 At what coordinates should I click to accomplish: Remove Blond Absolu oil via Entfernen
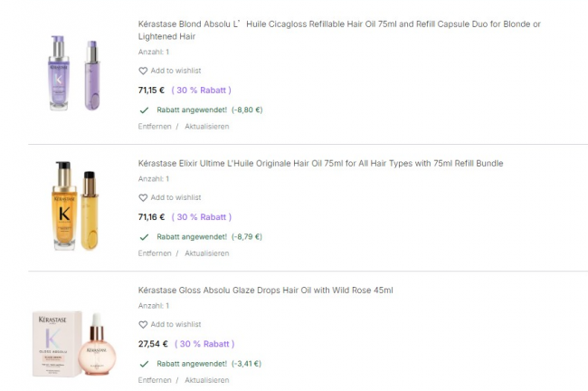155,127
